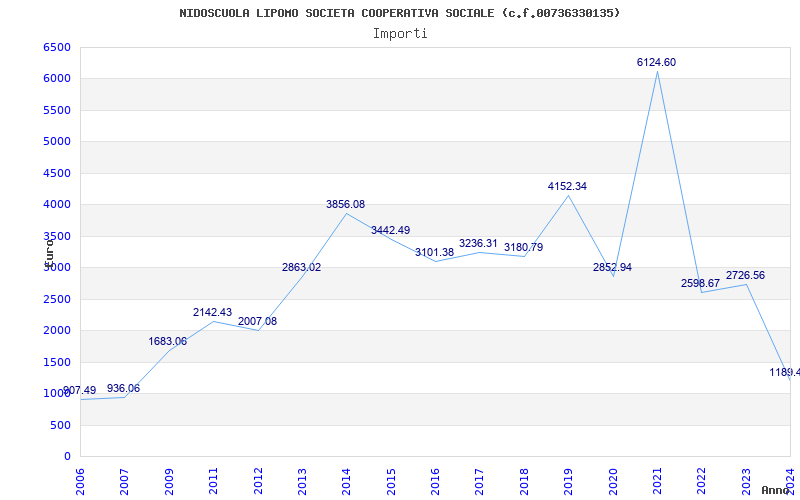The height and width of the screenshot is (500, 800).
Task: Click the 2014 x-axis year label
Action: click(346, 482)
